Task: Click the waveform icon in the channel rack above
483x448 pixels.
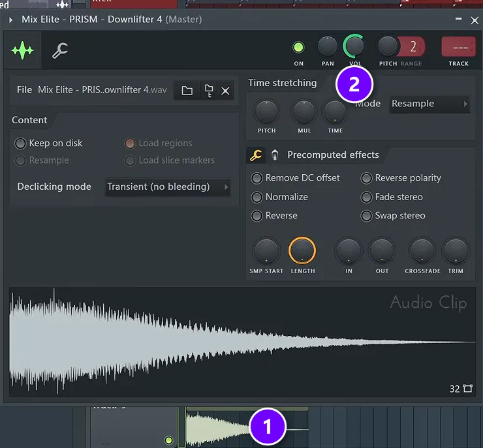Action: point(62,5)
